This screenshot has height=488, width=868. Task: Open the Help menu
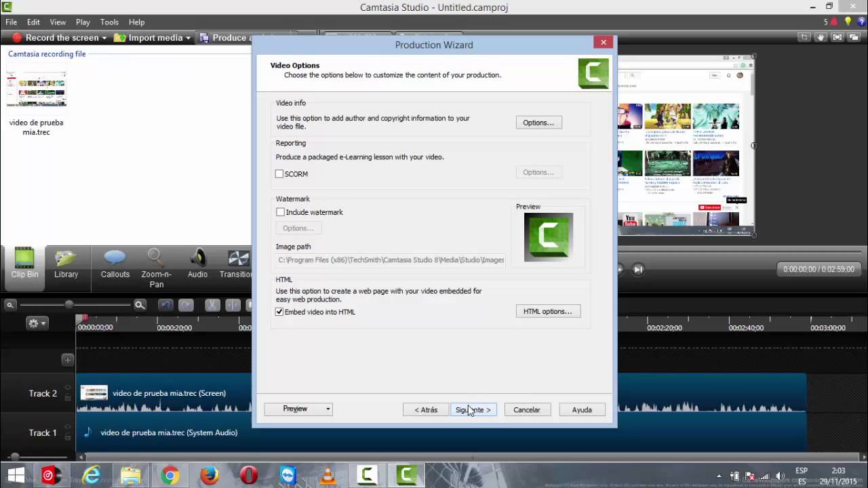tap(136, 22)
